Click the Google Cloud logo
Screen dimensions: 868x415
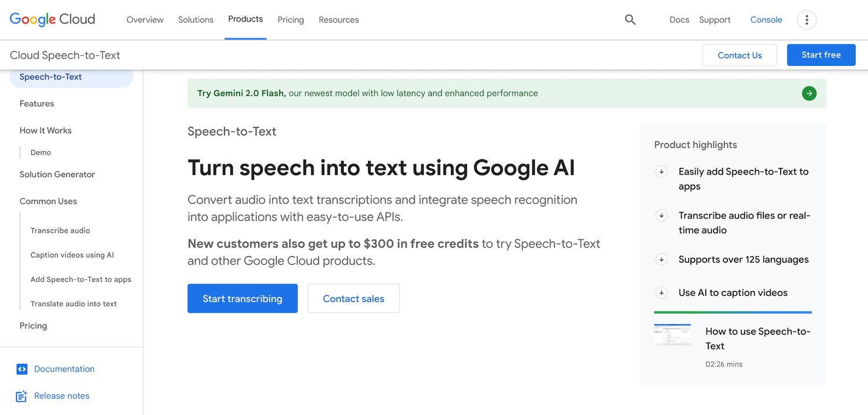pos(52,19)
